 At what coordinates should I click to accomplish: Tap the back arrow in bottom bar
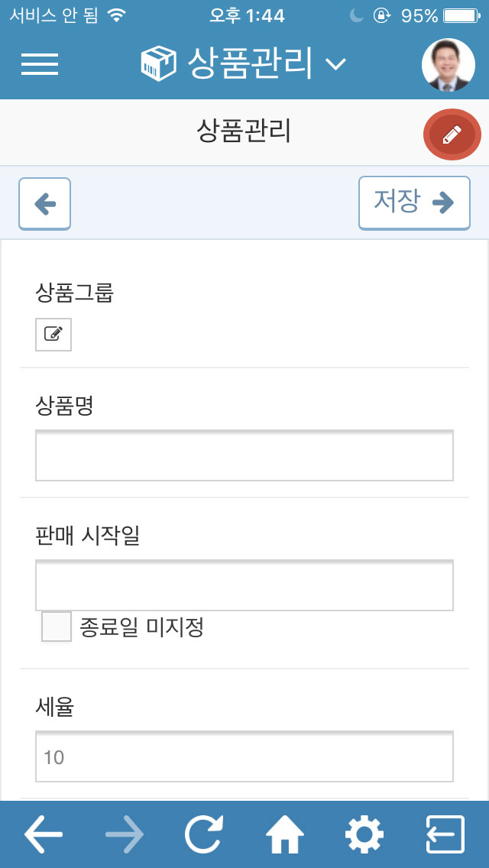(44, 834)
